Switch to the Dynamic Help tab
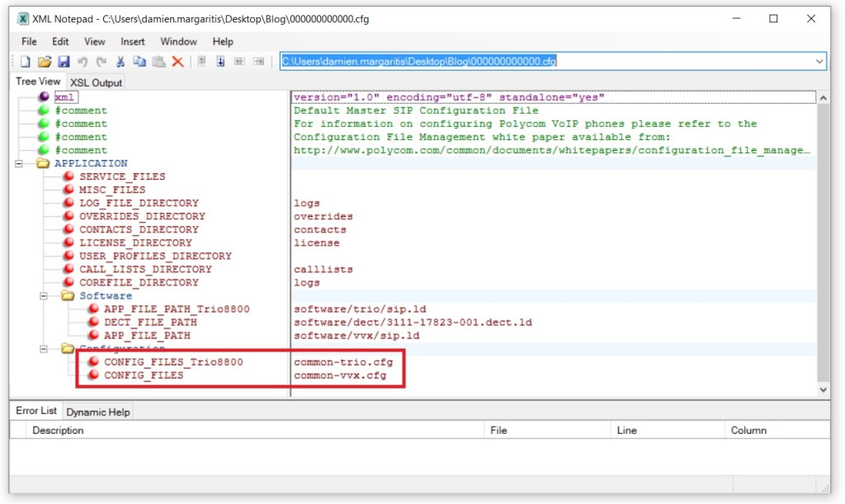This screenshot has width=845, height=504. [97, 412]
